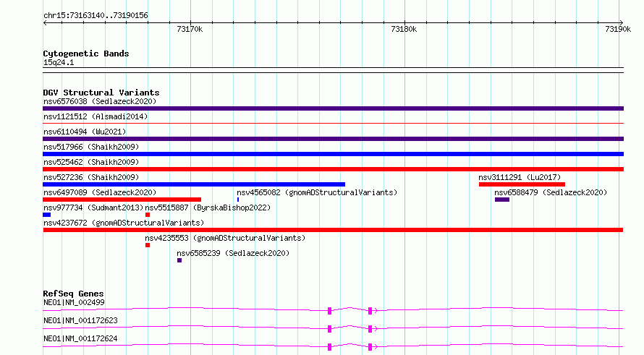Image resolution: width=644 pixels, height=355 pixels.
Task: Select the purple nsv6110494 variant bar
Action: point(333,139)
